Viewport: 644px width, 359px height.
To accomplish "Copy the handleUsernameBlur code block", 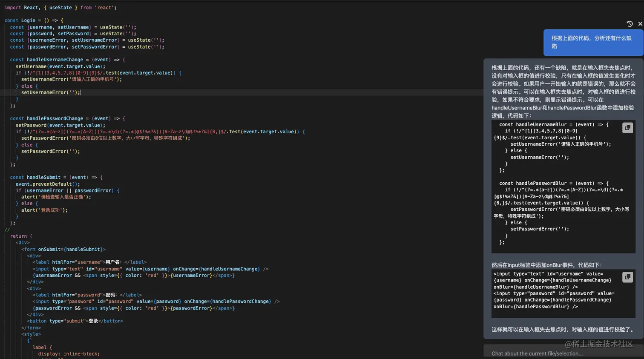I will (627, 128).
